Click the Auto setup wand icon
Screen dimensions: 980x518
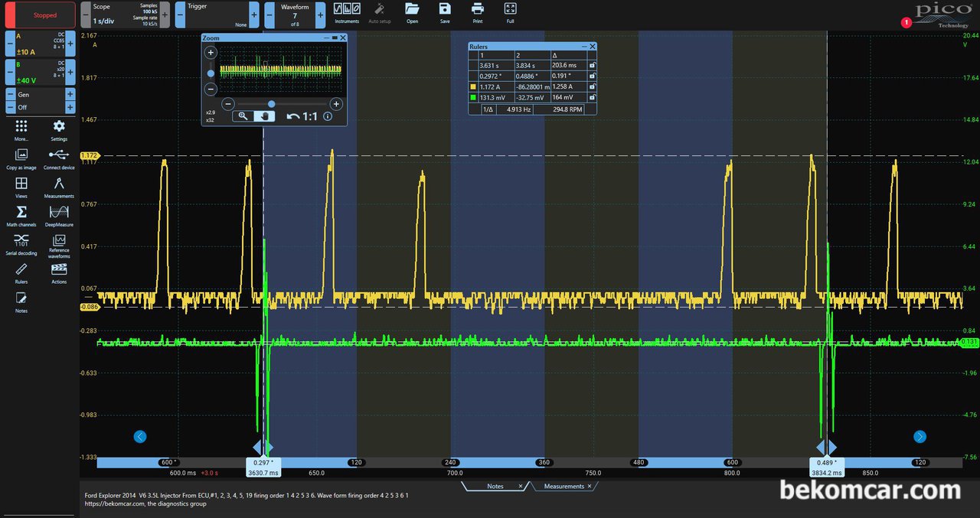379,13
